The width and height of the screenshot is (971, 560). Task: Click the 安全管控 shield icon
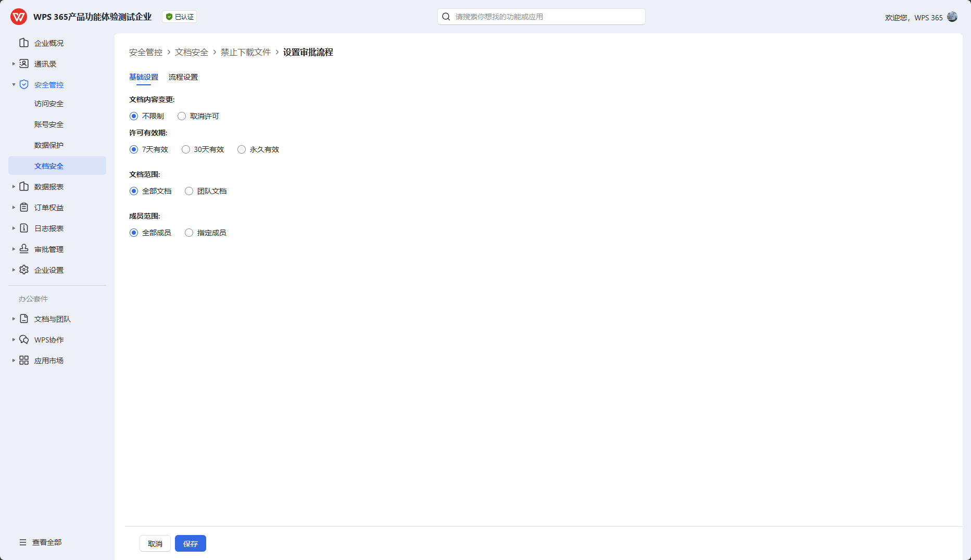[x=24, y=84]
